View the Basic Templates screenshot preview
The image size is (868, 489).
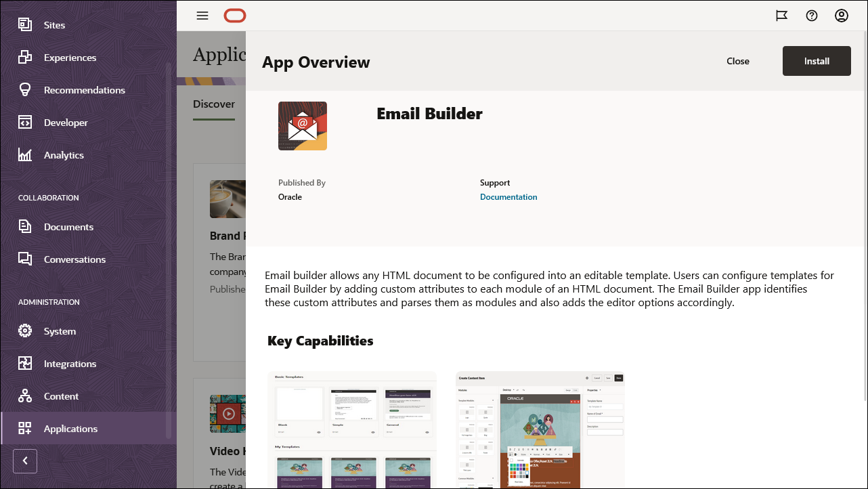(x=353, y=429)
